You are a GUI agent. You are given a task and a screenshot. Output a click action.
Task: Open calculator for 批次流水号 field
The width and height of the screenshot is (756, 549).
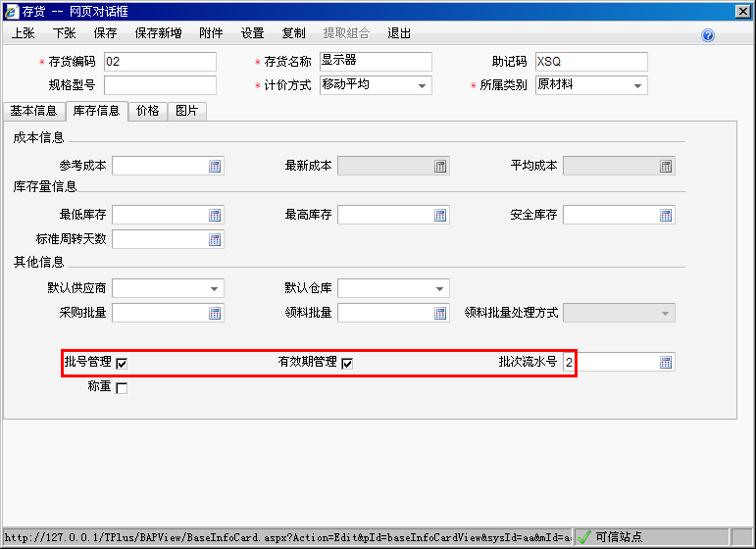tap(666, 363)
